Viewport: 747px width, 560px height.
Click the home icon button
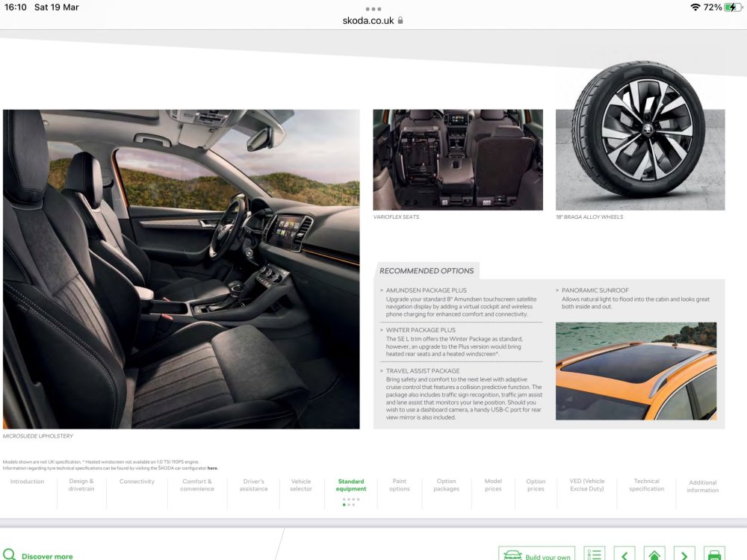[x=654, y=554]
